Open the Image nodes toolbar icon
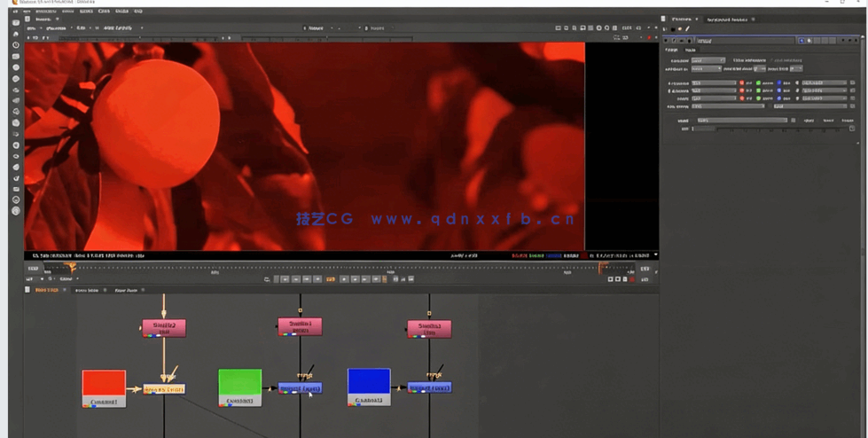 tap(16, 23)
